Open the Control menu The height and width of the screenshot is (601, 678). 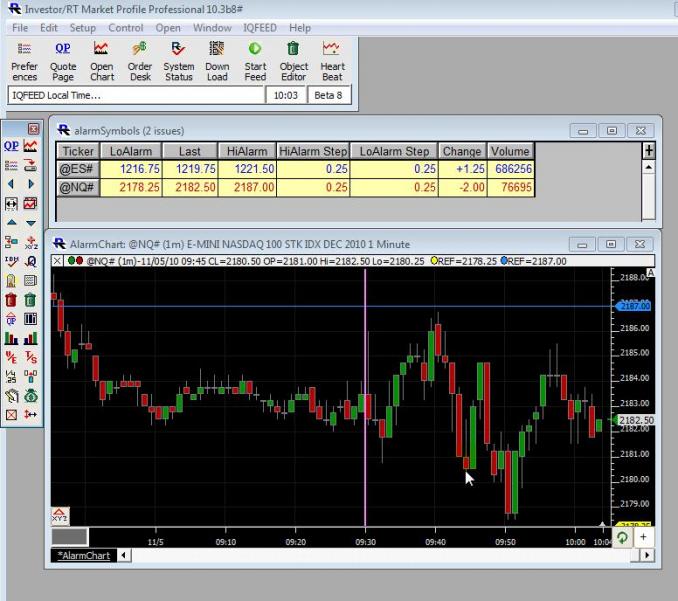125,28
